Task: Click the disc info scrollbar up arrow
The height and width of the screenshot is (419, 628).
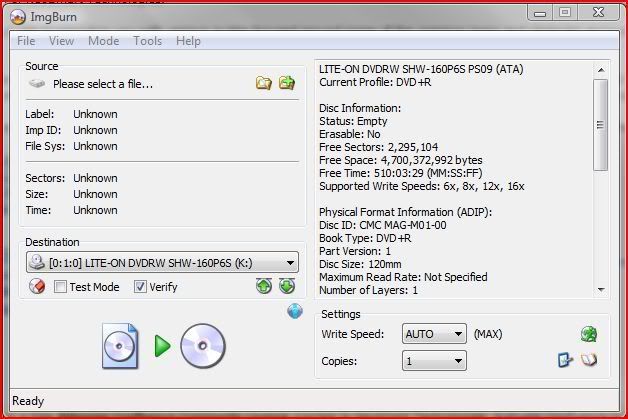Action: tap(601, 70)
